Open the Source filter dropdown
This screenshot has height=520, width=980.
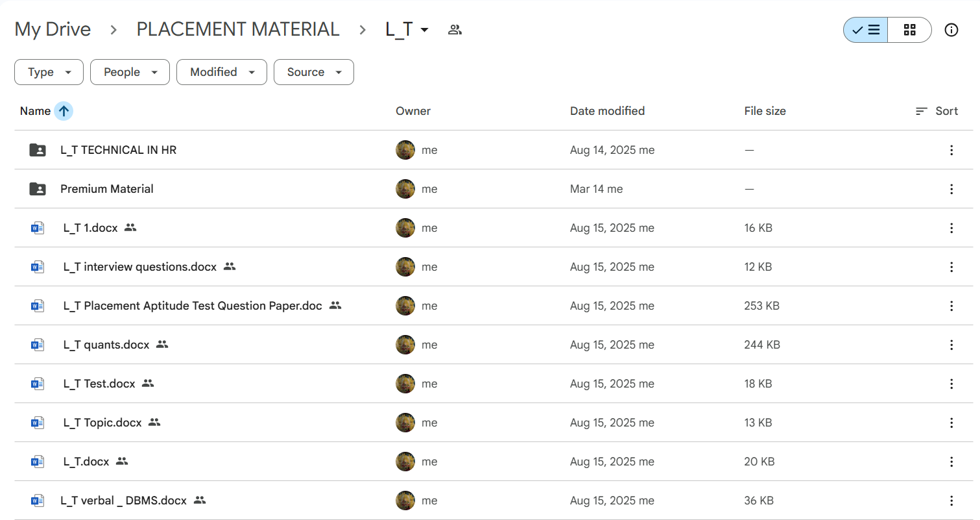click(x=314, y=72)
